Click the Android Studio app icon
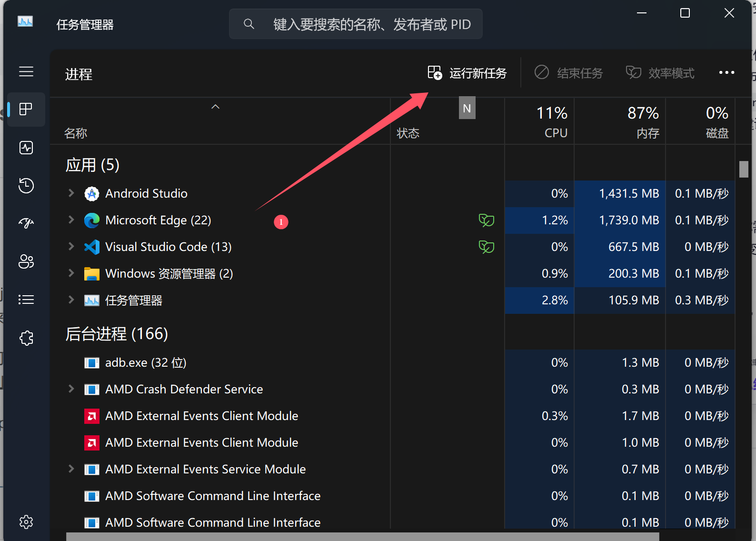The height and width of the screenshot is (541, 756). click(x=91, y=193)
